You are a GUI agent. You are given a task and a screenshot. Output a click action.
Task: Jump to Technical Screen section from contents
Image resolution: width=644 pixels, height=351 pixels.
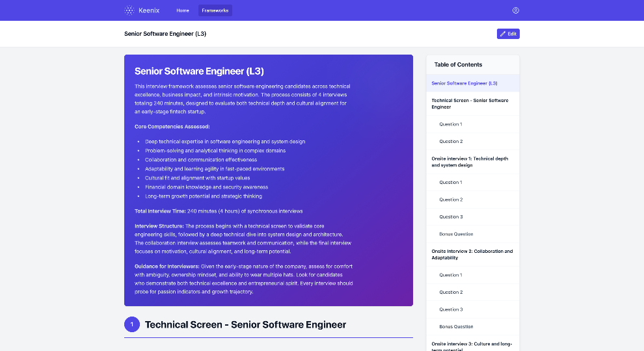click(470, 103)
